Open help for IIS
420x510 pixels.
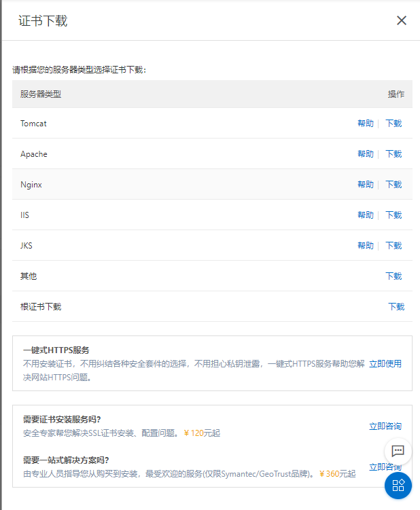(x=366, y=215)
